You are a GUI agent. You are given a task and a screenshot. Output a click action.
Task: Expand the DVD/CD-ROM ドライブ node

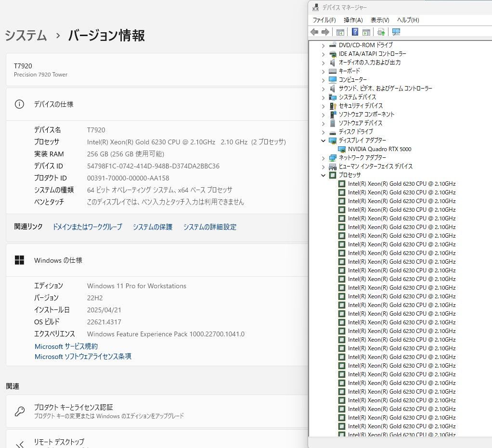tap(323, 46)
